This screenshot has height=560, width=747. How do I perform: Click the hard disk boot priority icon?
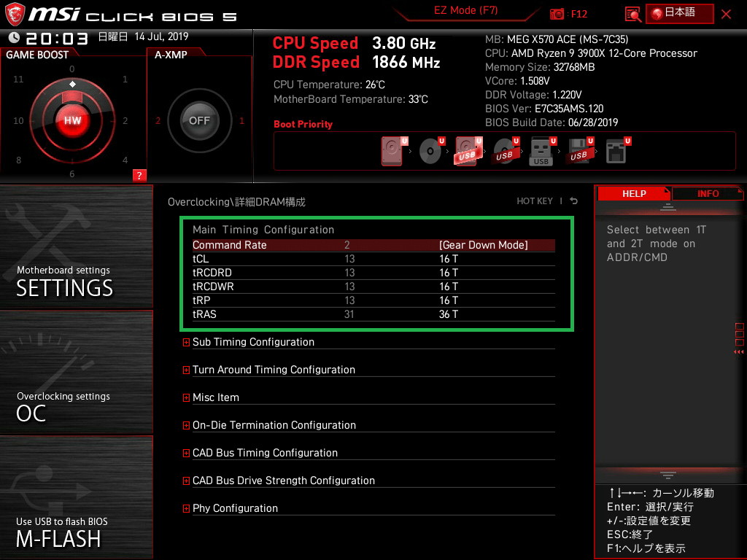(395, 151)
